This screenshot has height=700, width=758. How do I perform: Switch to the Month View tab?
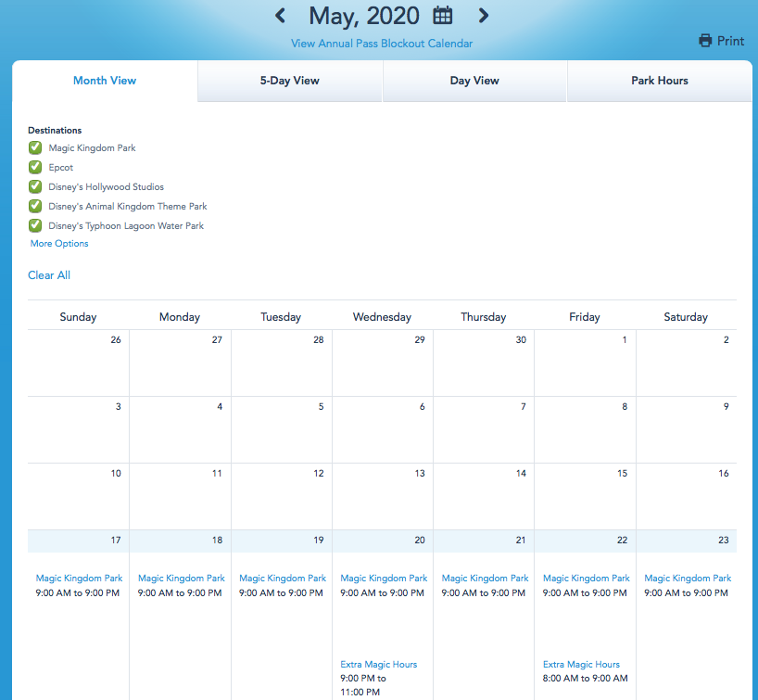click(x=105, y=81)
